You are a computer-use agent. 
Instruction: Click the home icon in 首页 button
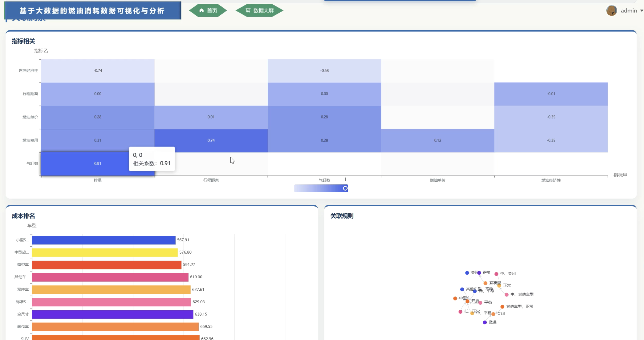pyautogui.click(x=201, y=10)
